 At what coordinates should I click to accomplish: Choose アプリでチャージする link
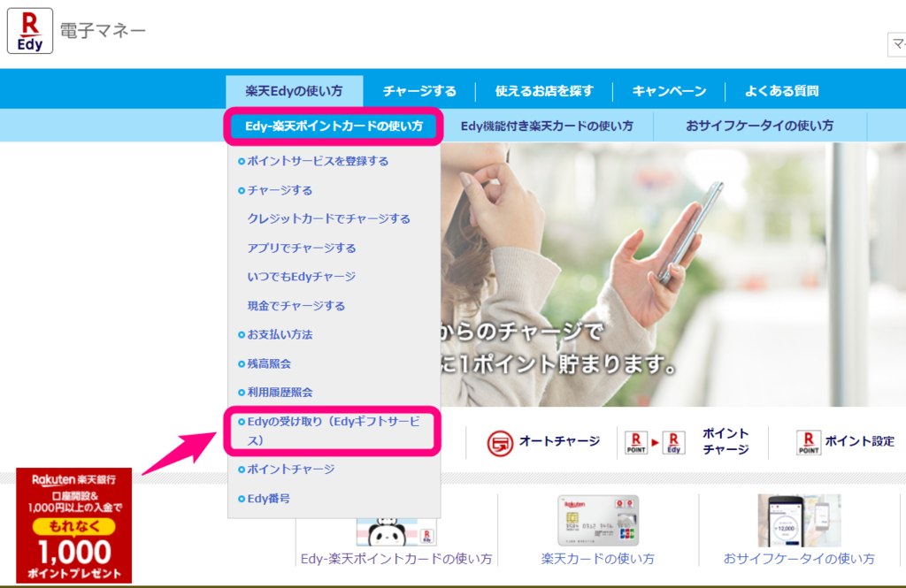tap(302, 248)
